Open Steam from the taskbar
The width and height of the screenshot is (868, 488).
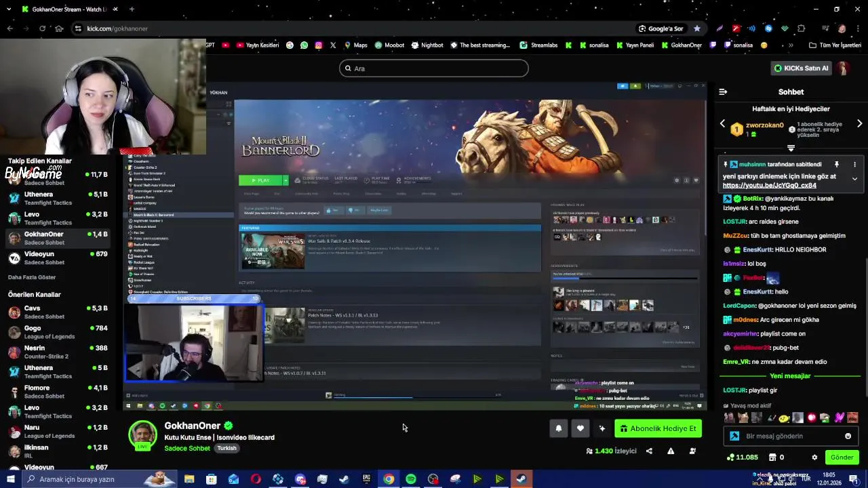[x=344, y=479]
